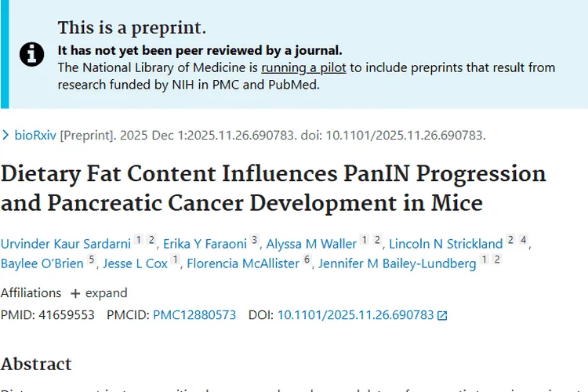Click affiliation superscript 3 after Faraoni
The image size is (588, 392).
(x=255, y=240)
